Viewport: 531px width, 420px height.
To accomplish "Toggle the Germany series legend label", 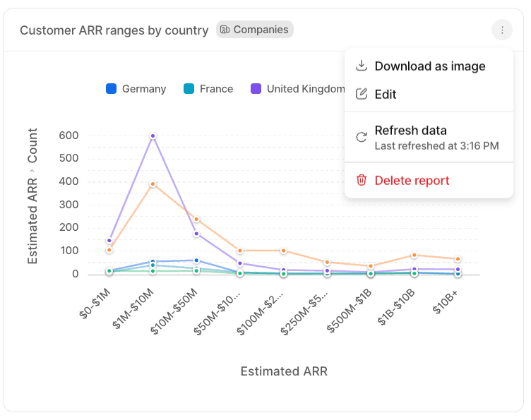I will pyautogui.click(x=143, y=89).
